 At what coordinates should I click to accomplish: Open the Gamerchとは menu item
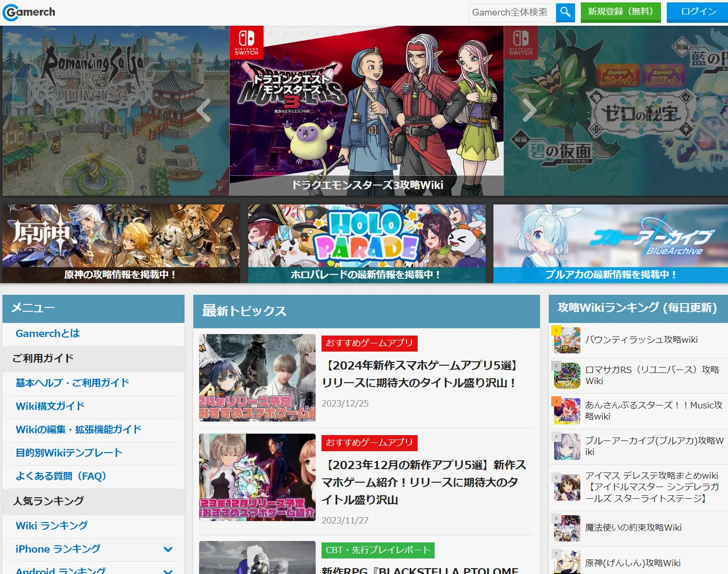coord(48,334)
